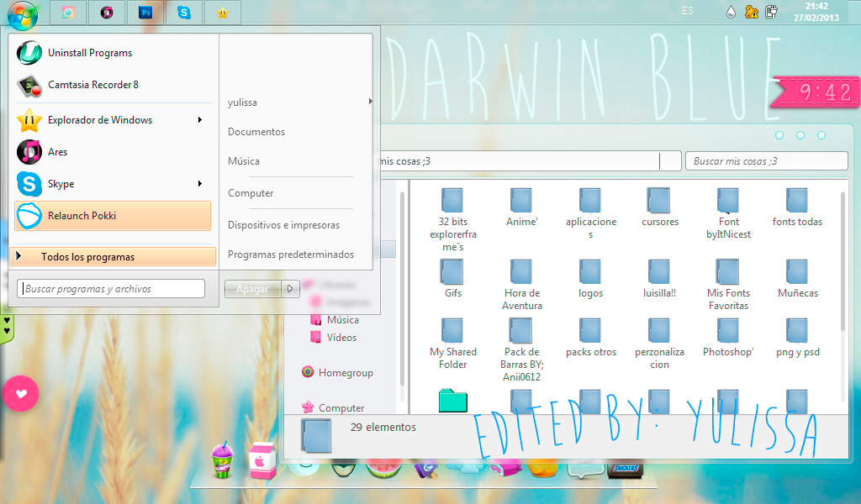
Task: Select the aplicaciones folder
Action: 591,213
